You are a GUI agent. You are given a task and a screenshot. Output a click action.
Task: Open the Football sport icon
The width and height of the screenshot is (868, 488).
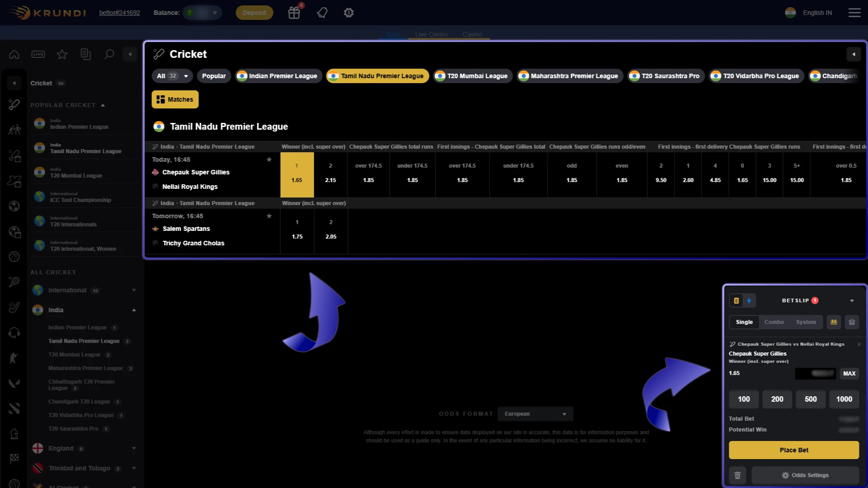14,206
